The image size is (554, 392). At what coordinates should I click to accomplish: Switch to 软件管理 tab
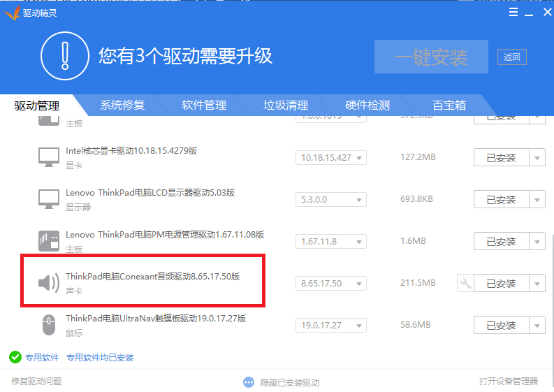click(204, 105)
